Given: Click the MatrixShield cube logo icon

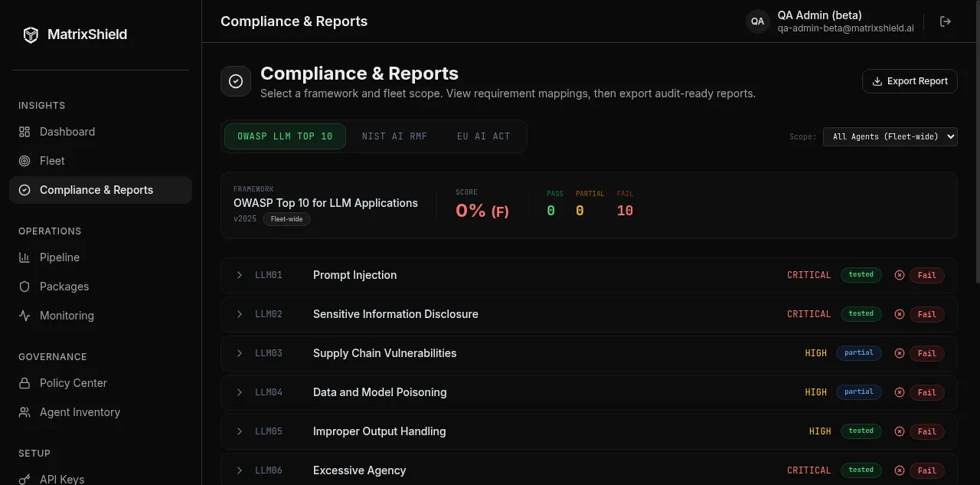Looking at the screenshot, I should [x=31, y=34].
